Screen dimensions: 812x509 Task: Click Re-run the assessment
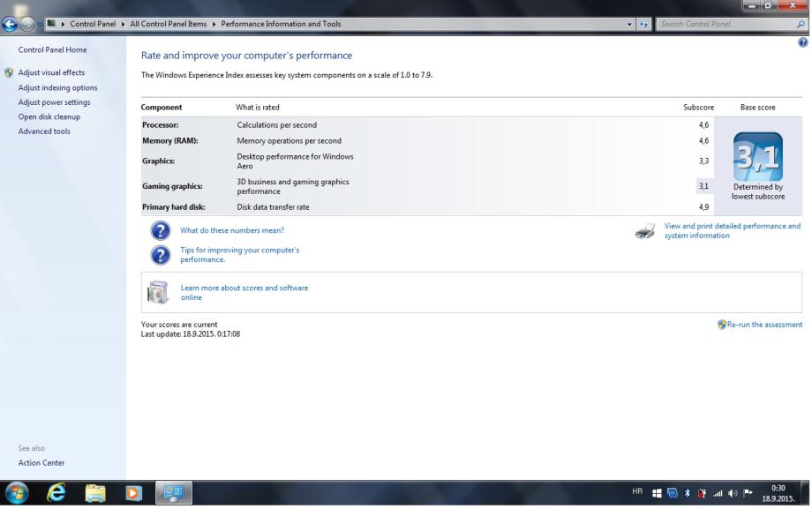click(764, 325)
